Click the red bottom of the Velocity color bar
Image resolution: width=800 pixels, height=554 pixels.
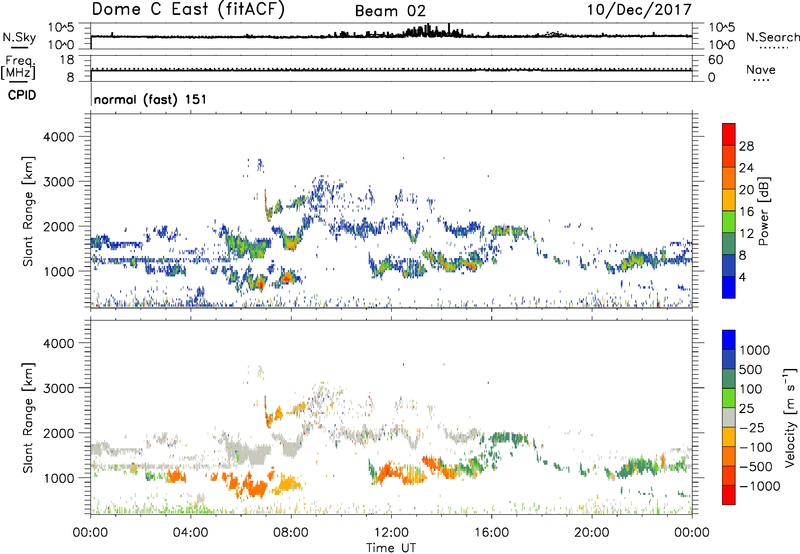click(x=729, y=495)
